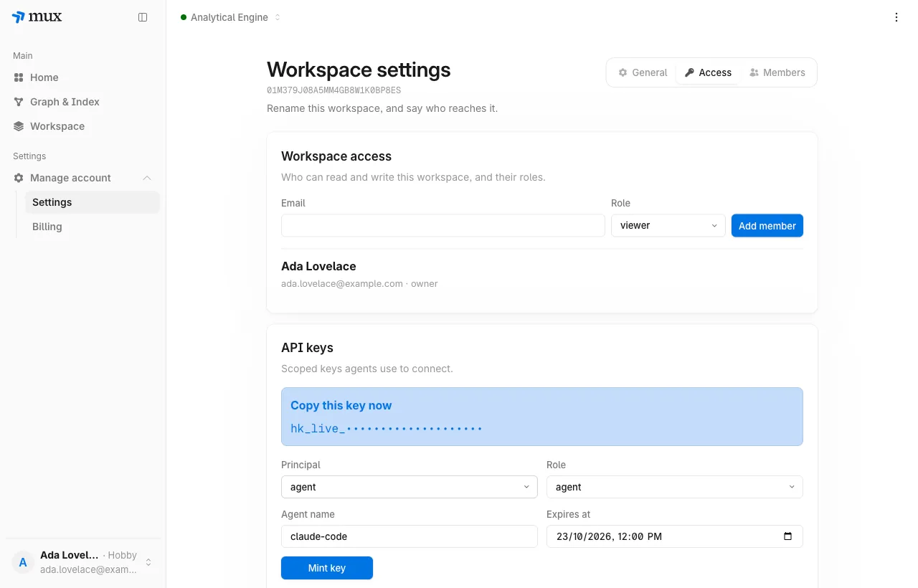The image size is (918, 588).
Task: Go to Home in sidebar
Action: tap(83, 77)
